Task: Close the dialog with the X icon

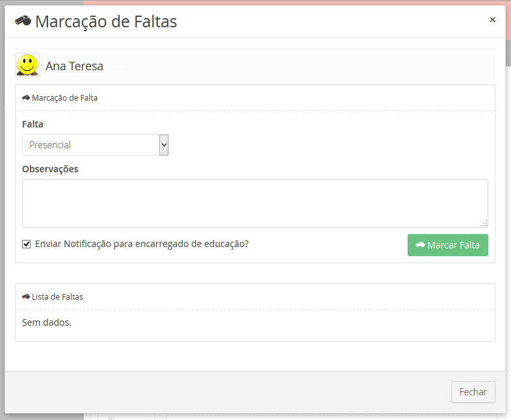Action: point(492,20)
